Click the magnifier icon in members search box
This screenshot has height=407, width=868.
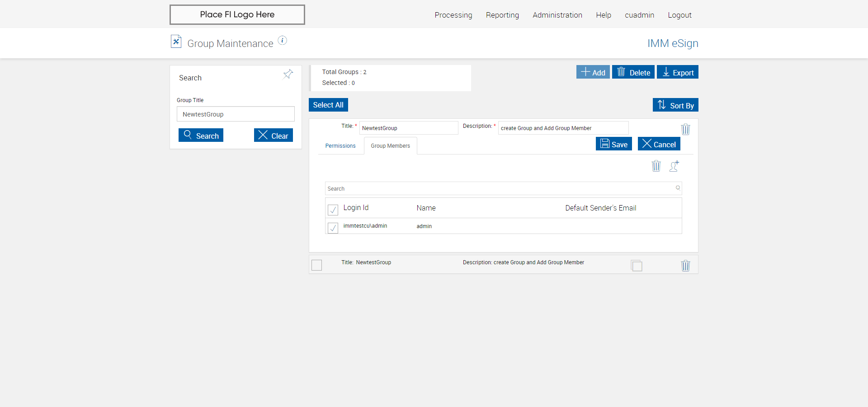click(x=678, y=188)
